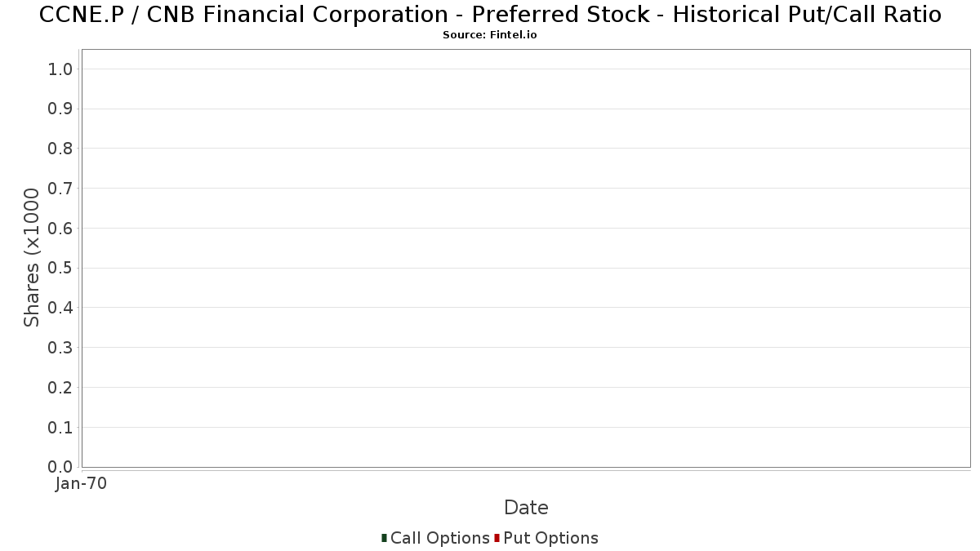Click the 0.2 y-axis tick label

click(x=61, y=387)
